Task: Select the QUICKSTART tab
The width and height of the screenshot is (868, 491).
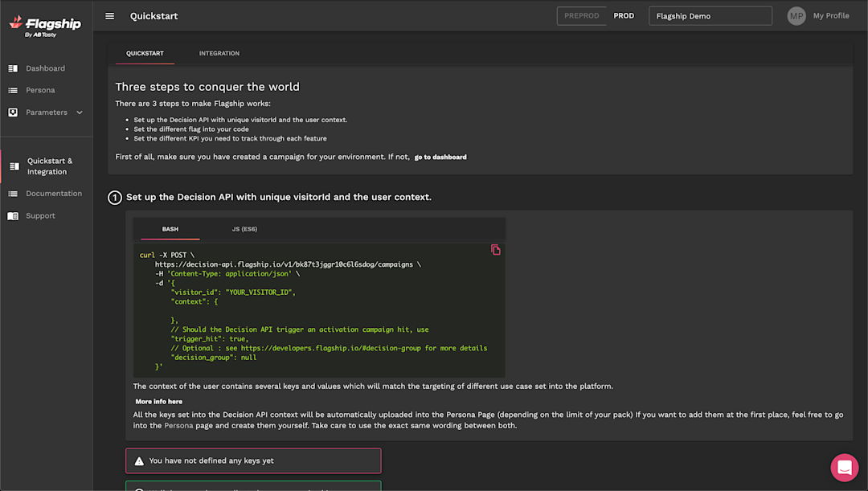Action: pos(145,53)
